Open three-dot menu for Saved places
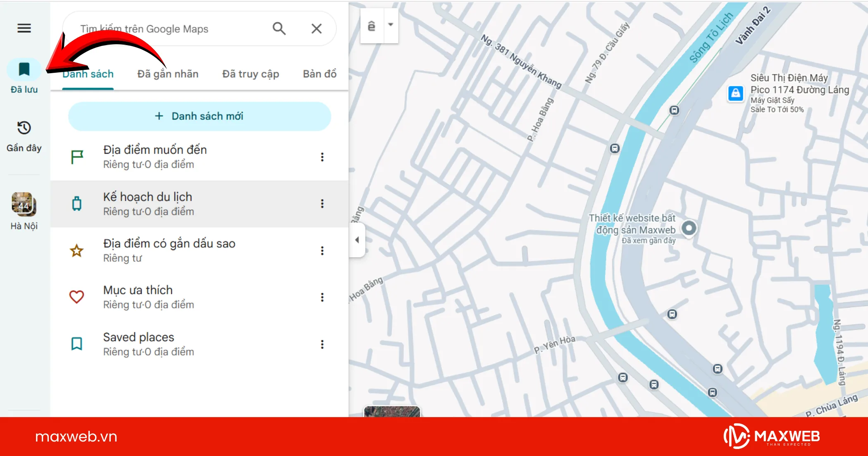Image resolution: width=868 pixels, height=456 pixels. point(322,344)
